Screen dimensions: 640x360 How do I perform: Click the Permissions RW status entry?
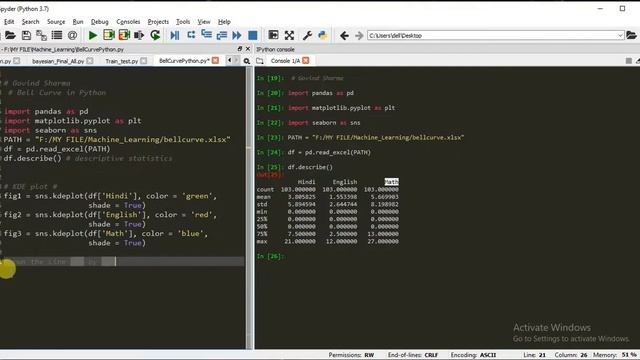click(351, 355)
